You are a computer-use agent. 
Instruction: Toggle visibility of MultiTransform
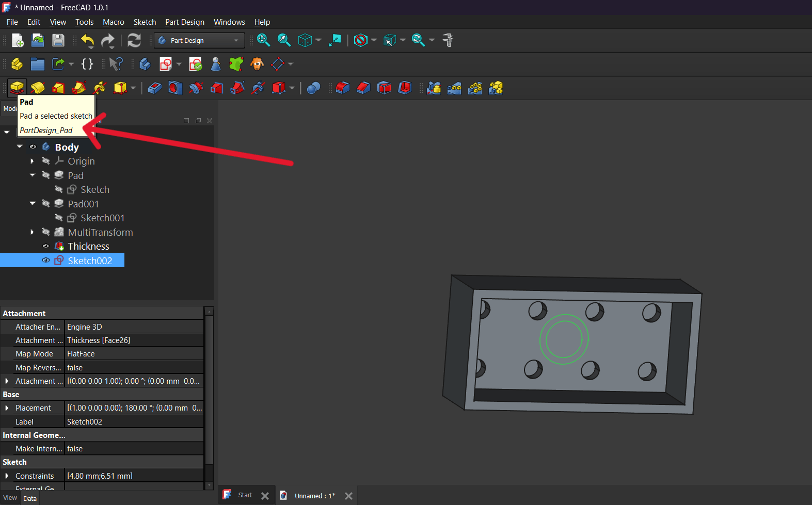coord(46,232)
